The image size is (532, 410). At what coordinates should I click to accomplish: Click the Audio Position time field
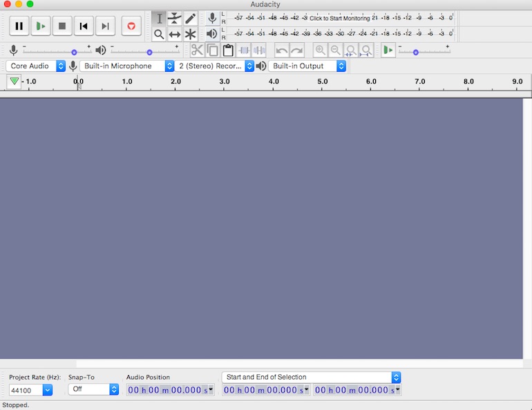(168, 390)
